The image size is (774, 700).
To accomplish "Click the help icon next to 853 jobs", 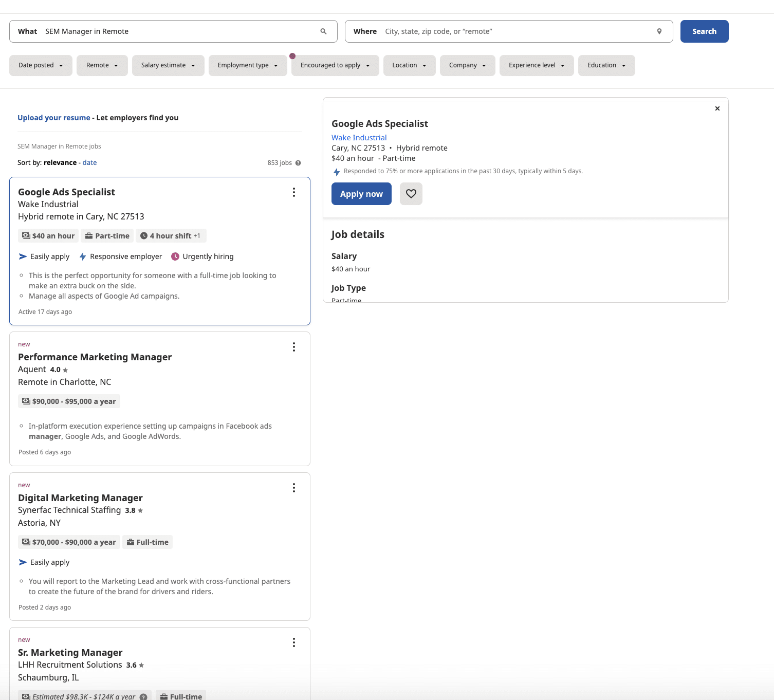I will pyautogui.click(x=298, y=163).
